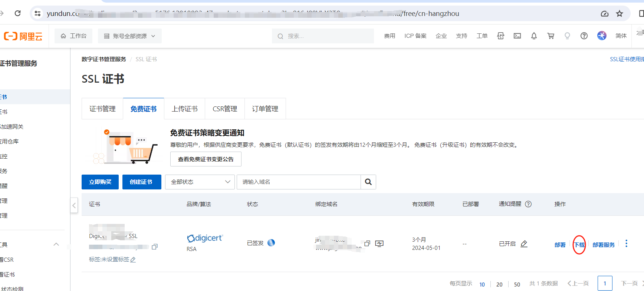Go to the 阿里云 home logo
Image resolution: width=644 pixels, height=291 pixels.
23,36
